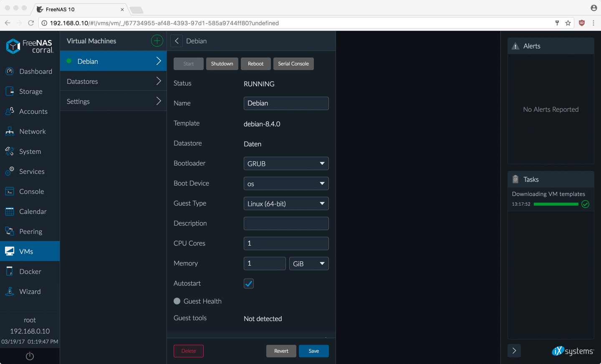Screen dimensions: 601x364
Task: Open the Services section
Action: point(30,171)
